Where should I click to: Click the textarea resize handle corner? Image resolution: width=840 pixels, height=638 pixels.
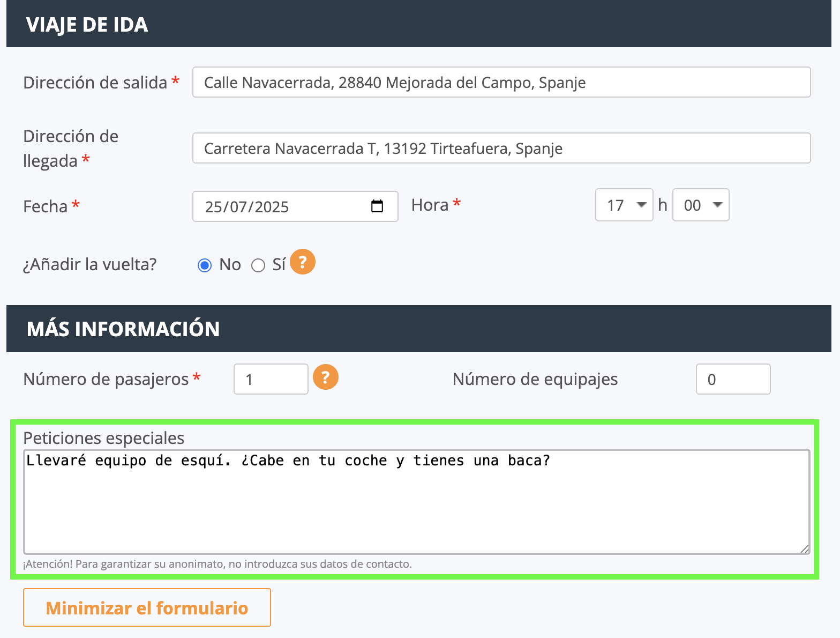(805, 548)
